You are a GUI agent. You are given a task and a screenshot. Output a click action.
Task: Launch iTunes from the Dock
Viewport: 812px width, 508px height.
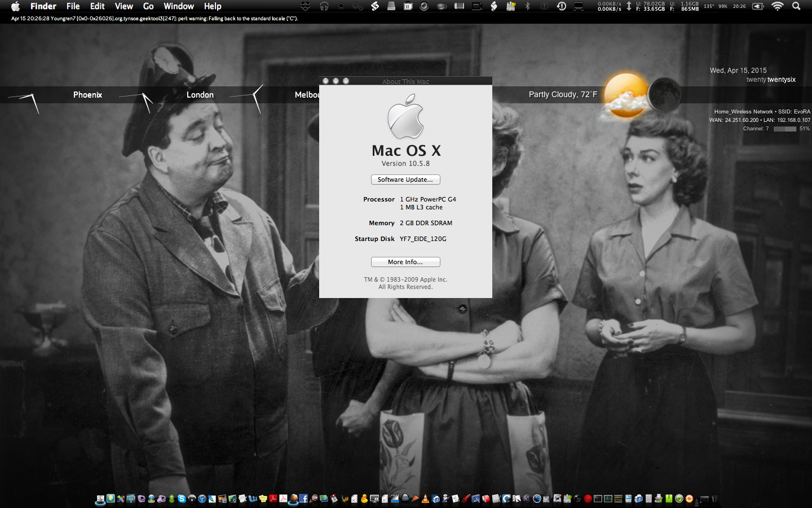click(202, 498)
